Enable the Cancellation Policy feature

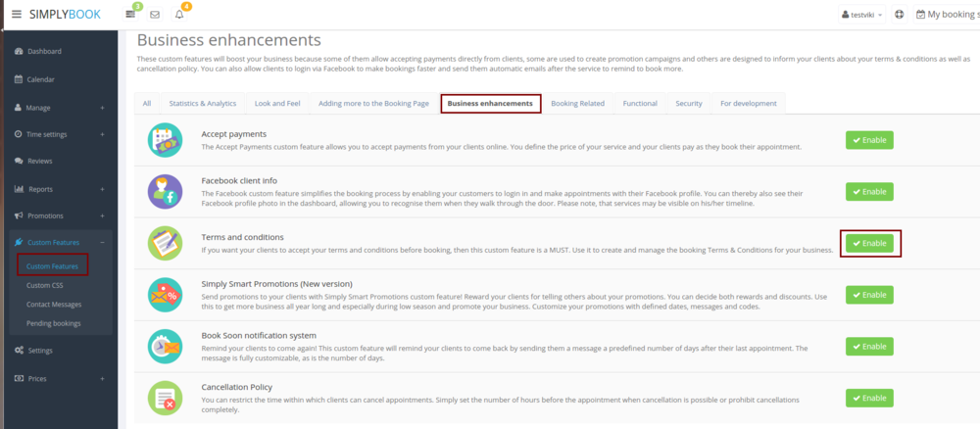point(869,398)
